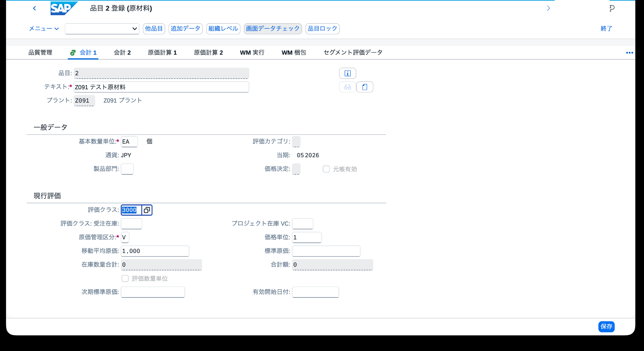Click the 製品部門 input field

pyautogui.click(x=127, y=169)
